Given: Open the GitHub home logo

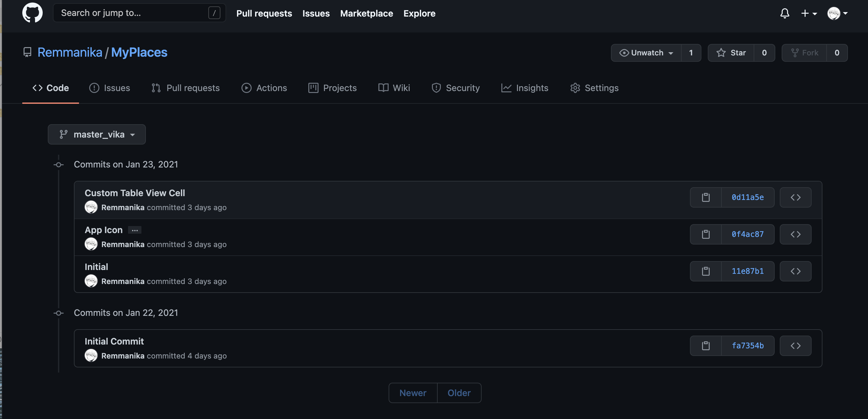Looking at the screenshot, I should click(x=32, y=13).
